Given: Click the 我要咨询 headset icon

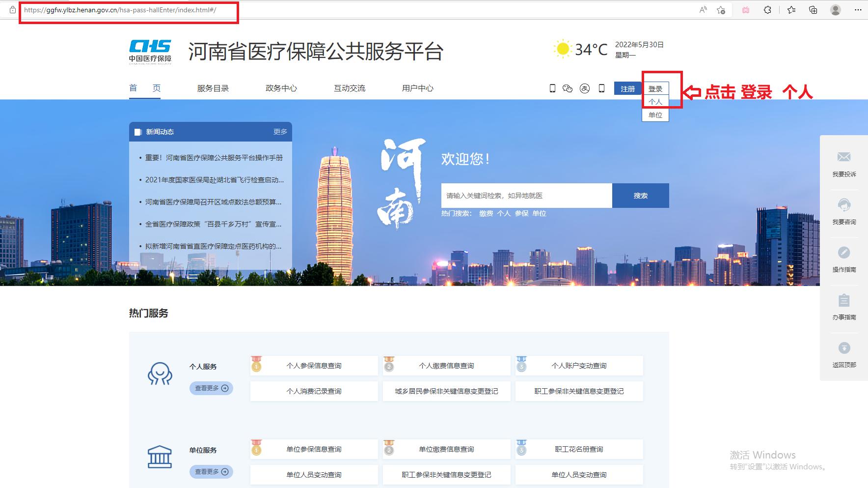Looking at the screenshot, I should click(844, 205).
